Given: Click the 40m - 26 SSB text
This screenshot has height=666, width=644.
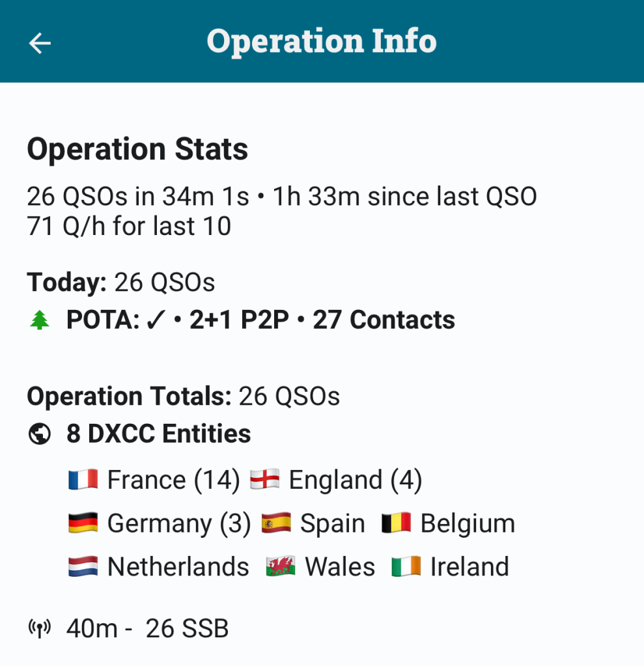Looking at the screenshot, I should [148, 629].
